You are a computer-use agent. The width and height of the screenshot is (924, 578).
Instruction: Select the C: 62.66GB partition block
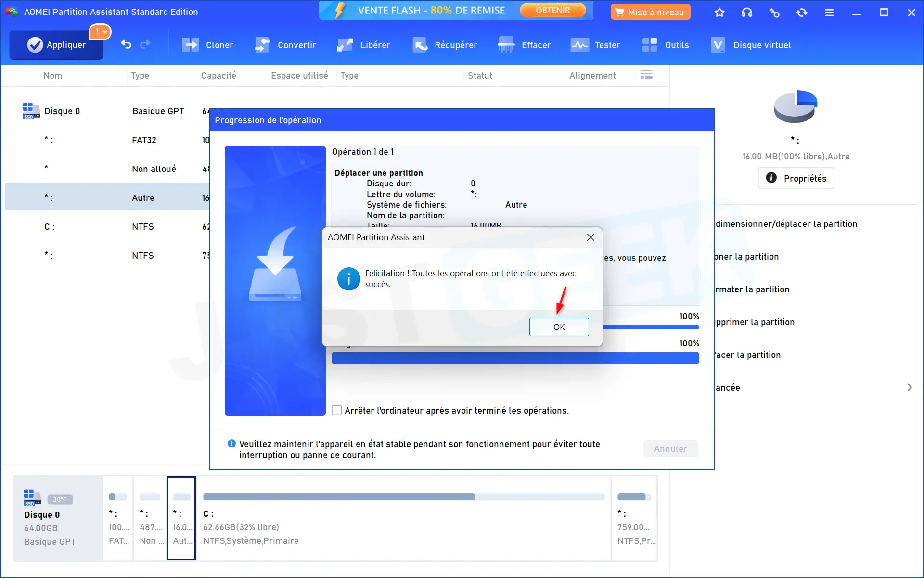(404, 518)
